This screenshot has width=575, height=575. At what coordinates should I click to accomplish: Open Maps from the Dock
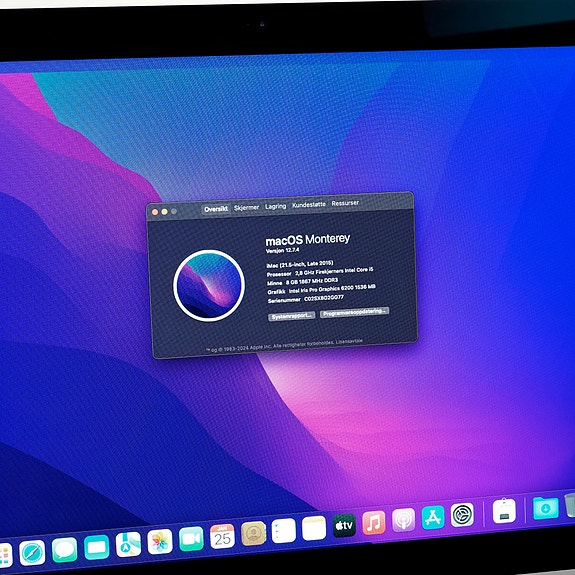pos(128,545)
